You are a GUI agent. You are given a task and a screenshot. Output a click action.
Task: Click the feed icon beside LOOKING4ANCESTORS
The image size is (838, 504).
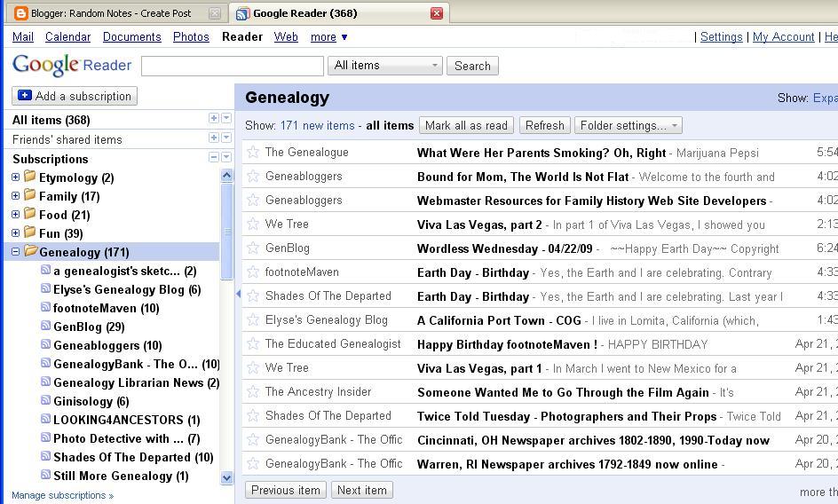click(x=46, y=419)
